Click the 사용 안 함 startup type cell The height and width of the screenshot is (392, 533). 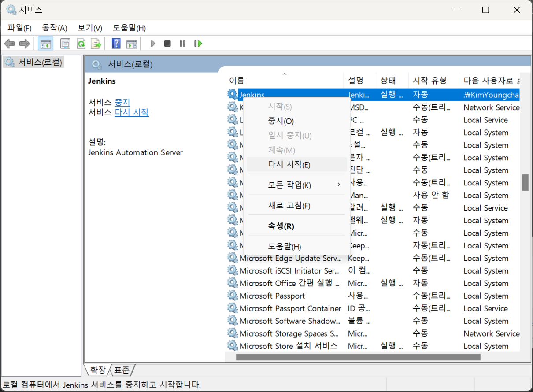[431, 195]
